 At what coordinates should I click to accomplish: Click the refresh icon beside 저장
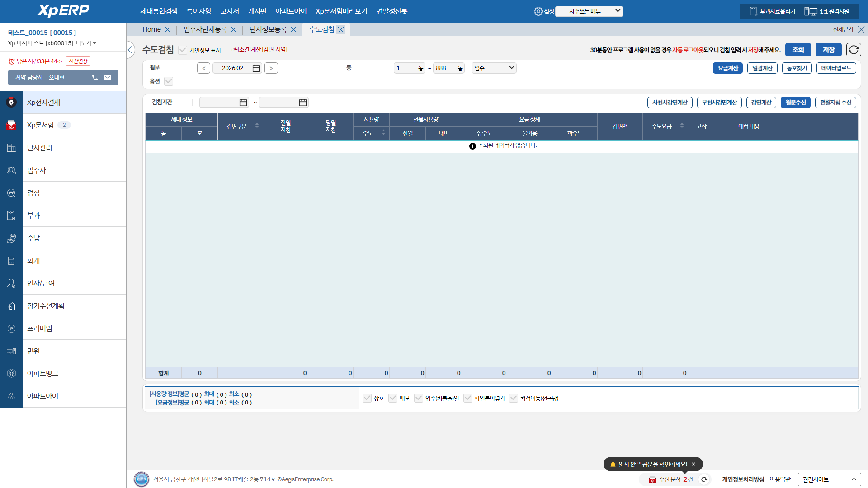click(x=853, y=50)
